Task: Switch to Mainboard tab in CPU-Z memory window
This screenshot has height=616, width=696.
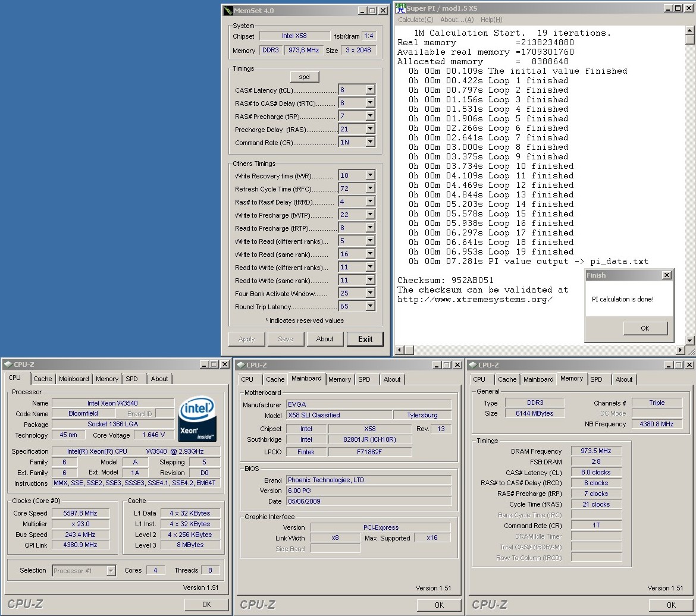Action: (538, 379)
